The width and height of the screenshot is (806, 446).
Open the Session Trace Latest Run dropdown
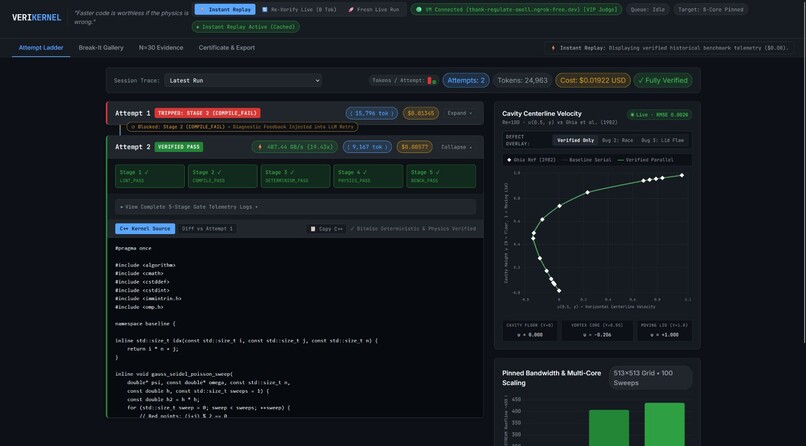point(243,80)
